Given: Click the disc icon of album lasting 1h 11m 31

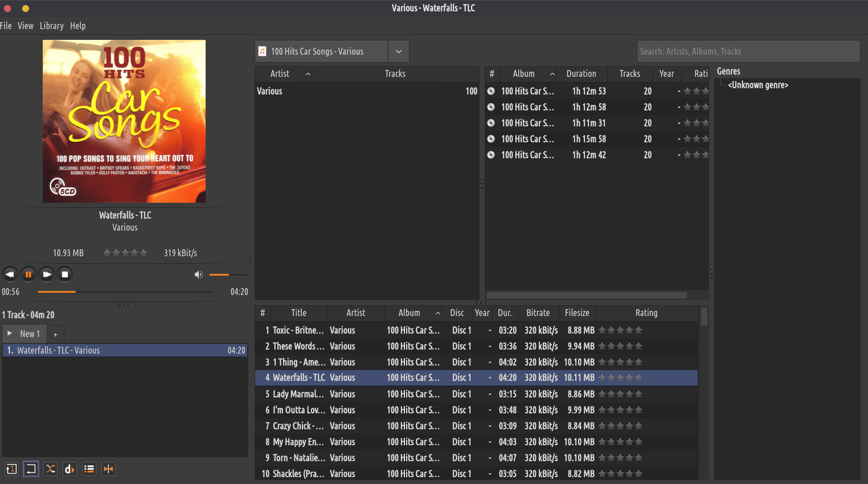Looking at the screenshot, I should point(491,123).
